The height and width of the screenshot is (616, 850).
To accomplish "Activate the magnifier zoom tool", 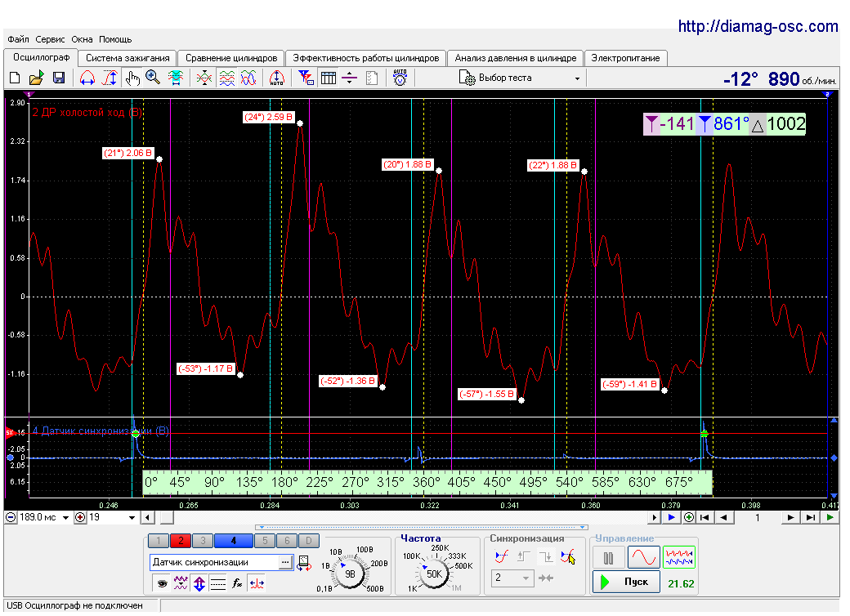I will pyautogui.click(x=153, y=78).
